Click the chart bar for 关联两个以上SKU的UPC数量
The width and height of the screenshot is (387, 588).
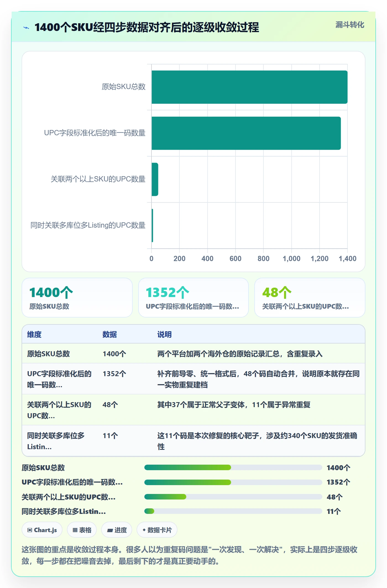tap(155, 179)
